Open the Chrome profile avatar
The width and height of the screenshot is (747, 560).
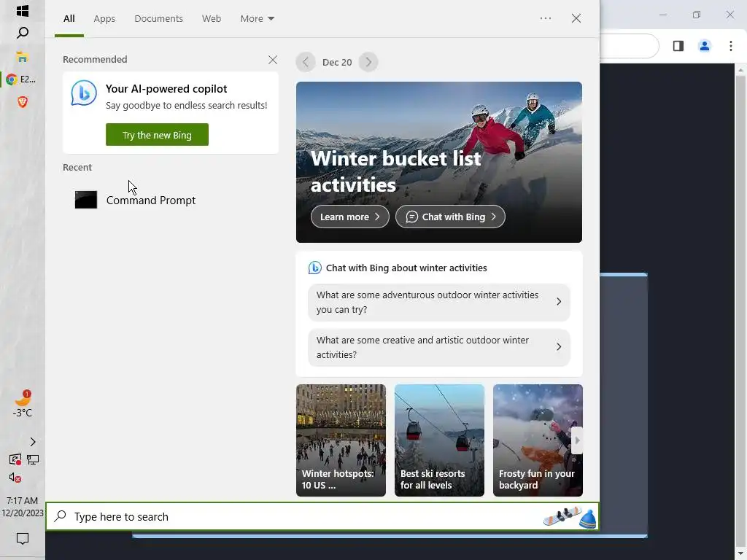point(704,46)
